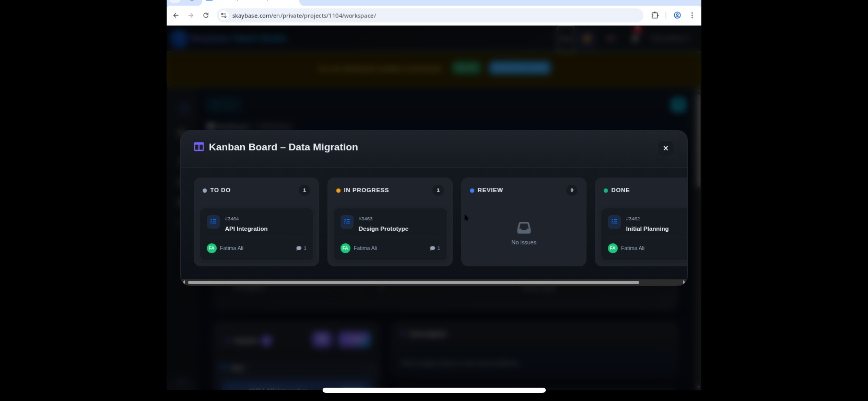Select the issue type icon on Initial Planning card
The width and height of the screenshot is (868, 401).
tap(614, 222)
